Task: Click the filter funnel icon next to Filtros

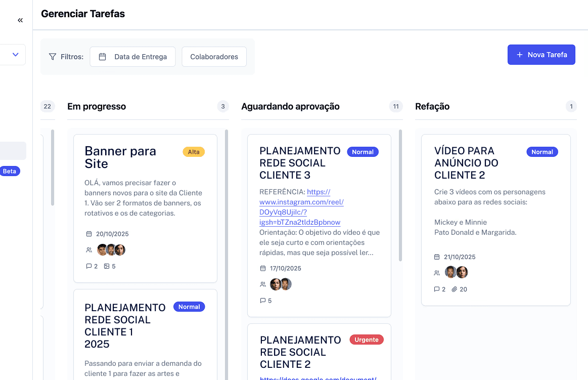Action: point(52,57)
